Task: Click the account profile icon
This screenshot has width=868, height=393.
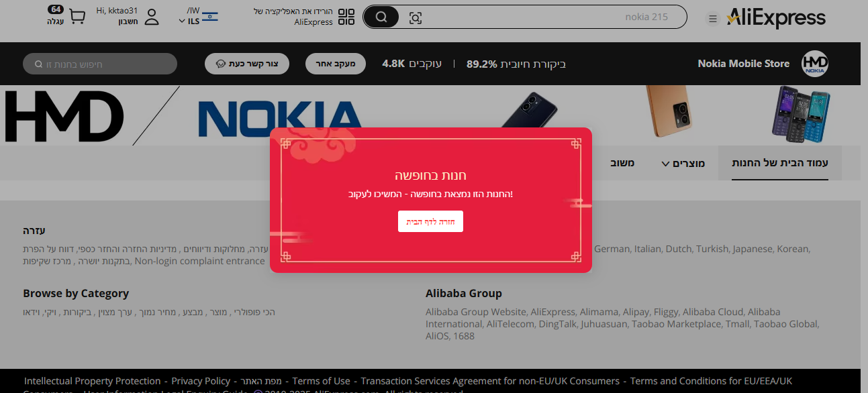Action: (152, 17)
